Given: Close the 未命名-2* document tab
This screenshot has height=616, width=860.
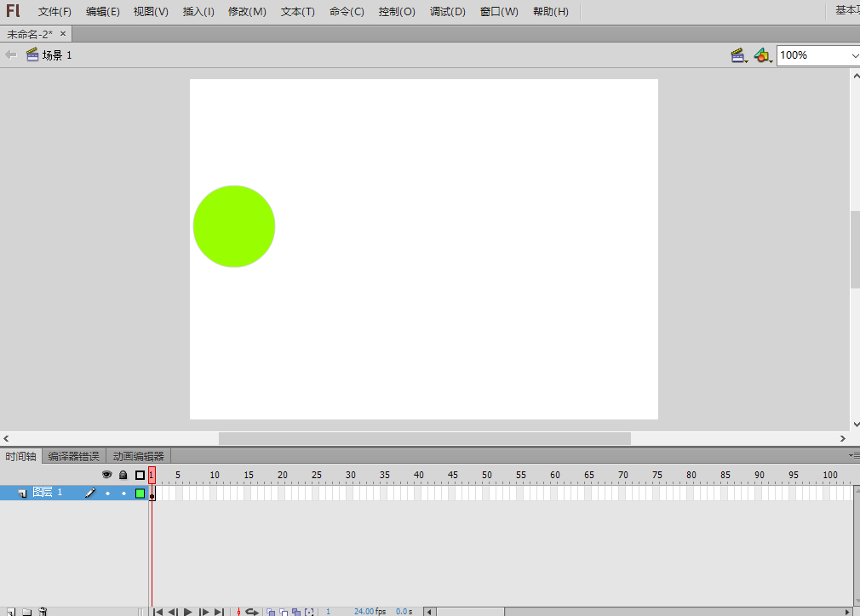Looking at the screenshot, I should click(63, 33).
